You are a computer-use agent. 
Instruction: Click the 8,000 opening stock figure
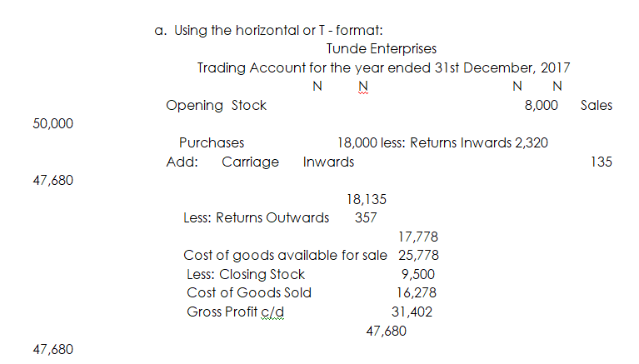542,105
